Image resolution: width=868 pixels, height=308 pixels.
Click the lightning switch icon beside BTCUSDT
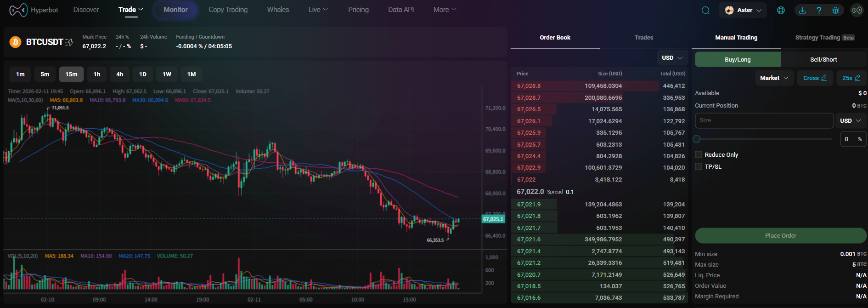(69, 42)
